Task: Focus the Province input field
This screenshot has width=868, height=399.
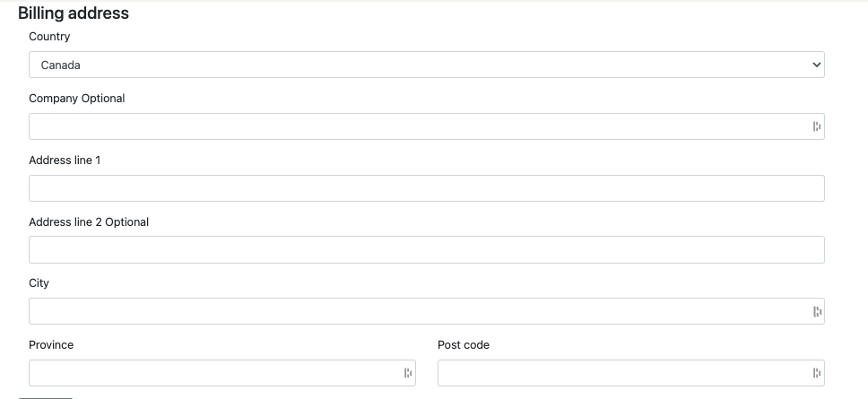Action: coord(213,373)
